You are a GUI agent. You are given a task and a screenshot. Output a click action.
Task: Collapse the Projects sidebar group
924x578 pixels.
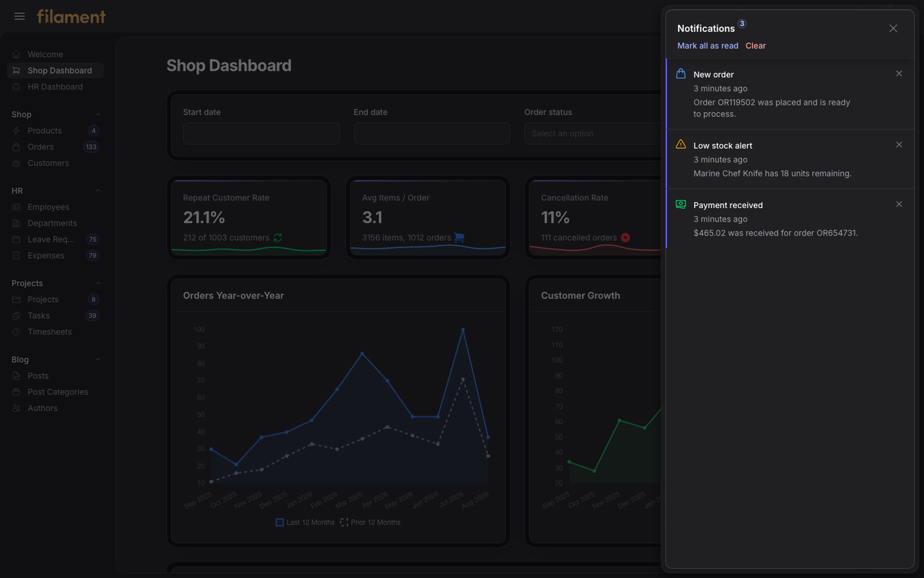click(x=98, y=283)
